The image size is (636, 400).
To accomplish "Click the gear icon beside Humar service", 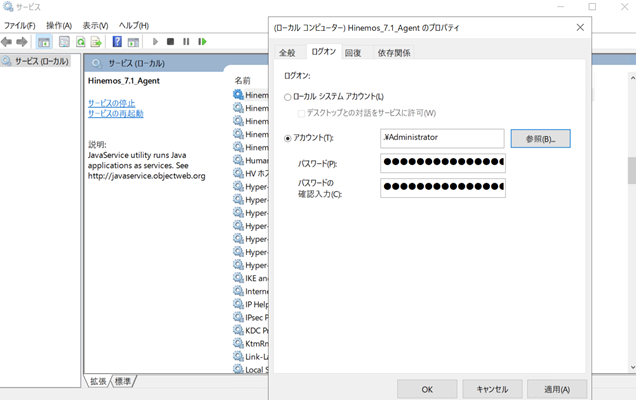I will coord(238,160).
